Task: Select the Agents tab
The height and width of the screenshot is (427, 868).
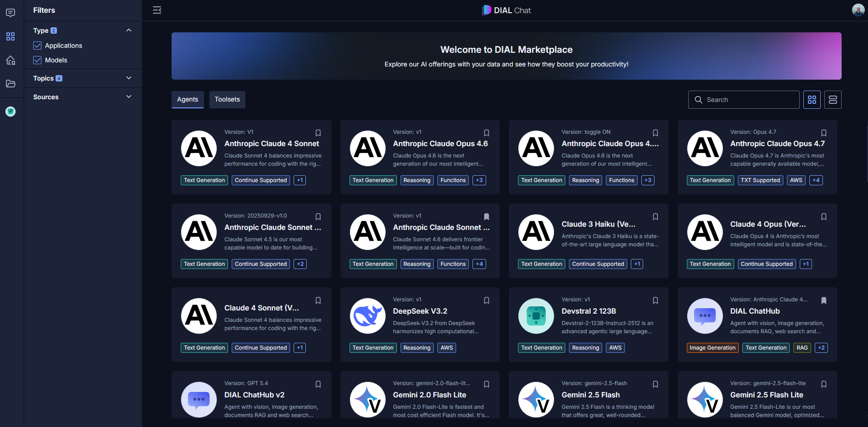Action: [x=188, y=99]
